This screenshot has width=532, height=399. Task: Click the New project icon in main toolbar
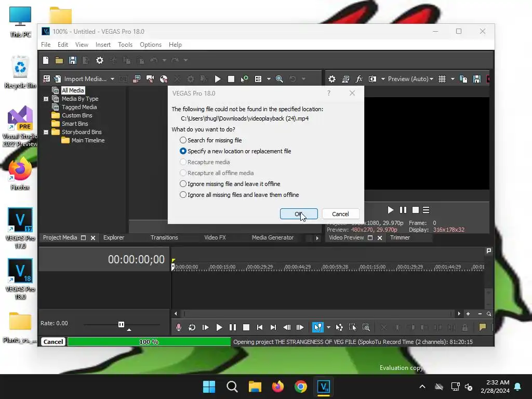coord(46,60)
